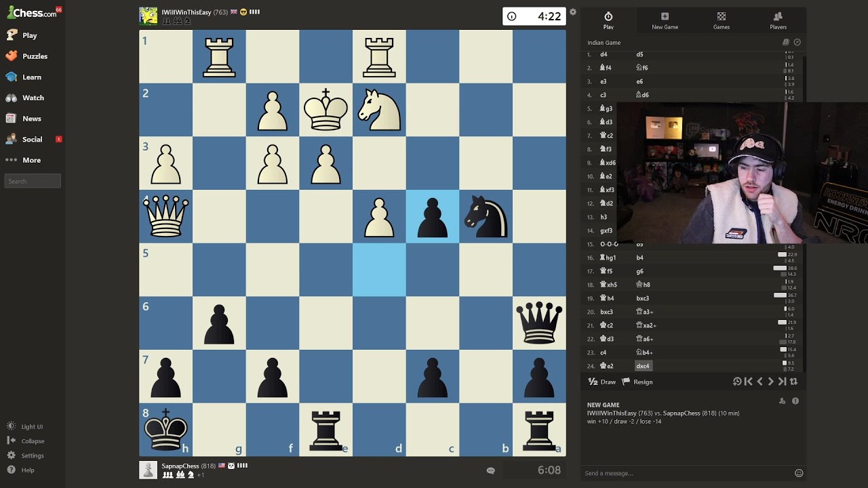The width and height of the screenshot is (868, 488).
Task: Open the emoji picker in chat
Action: click(799, 473)
